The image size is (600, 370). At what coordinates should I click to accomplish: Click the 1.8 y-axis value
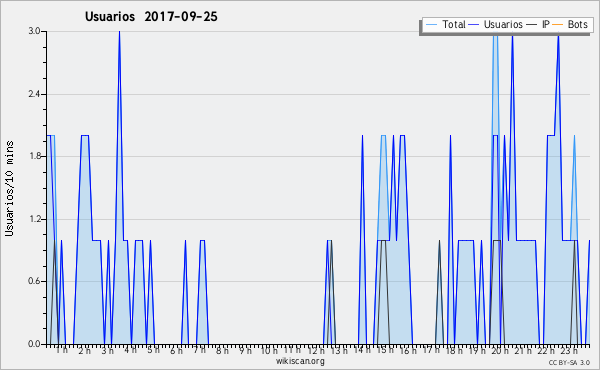point(34,156)
